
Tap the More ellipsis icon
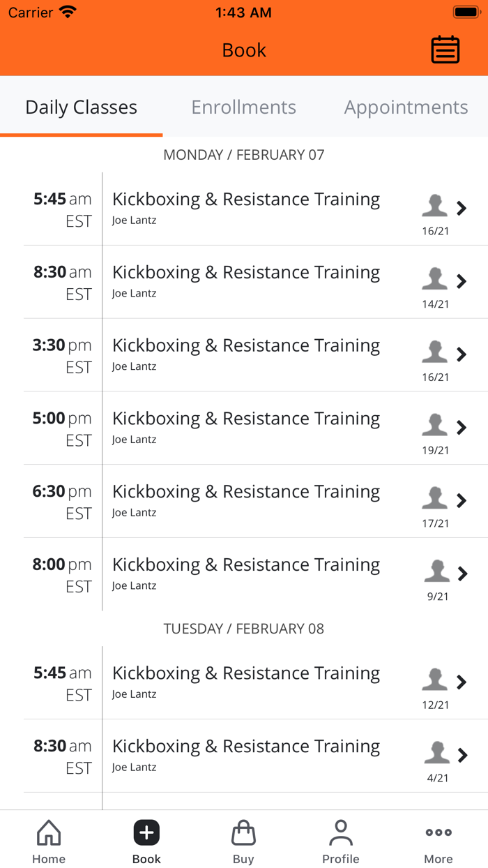438,832
